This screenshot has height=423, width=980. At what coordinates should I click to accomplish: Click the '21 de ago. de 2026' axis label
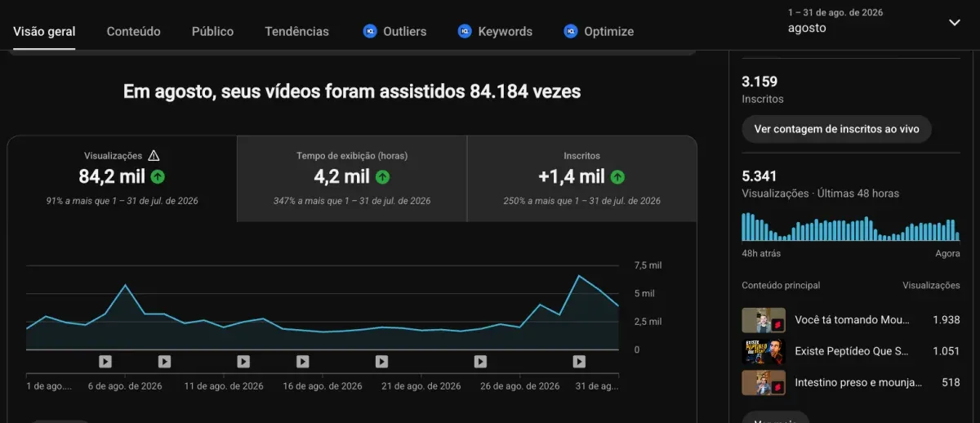click(x=421, y=386)
